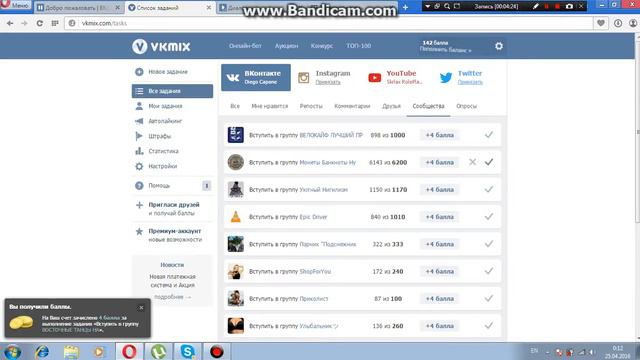Image resolution: width=640 pixels, height=360 pixels.
Task: Open ТОП-100 in top menu
Action: tap(358, 46)
